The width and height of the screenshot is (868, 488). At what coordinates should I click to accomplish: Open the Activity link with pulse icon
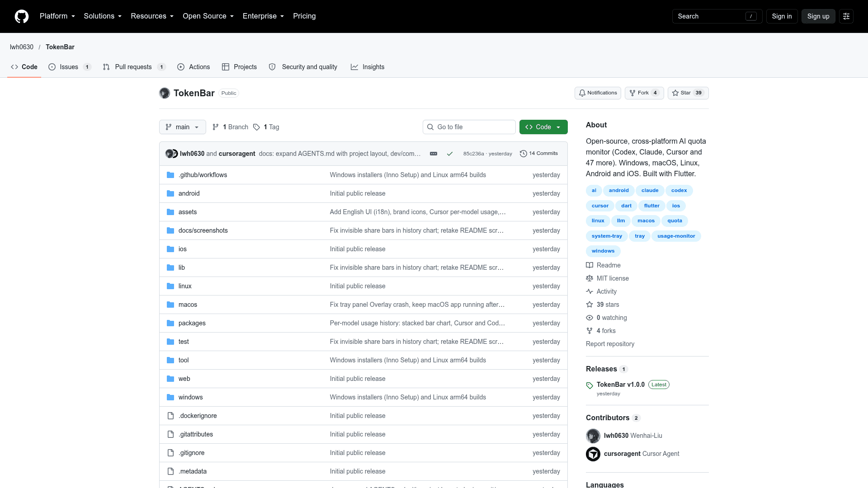point(601,291)
